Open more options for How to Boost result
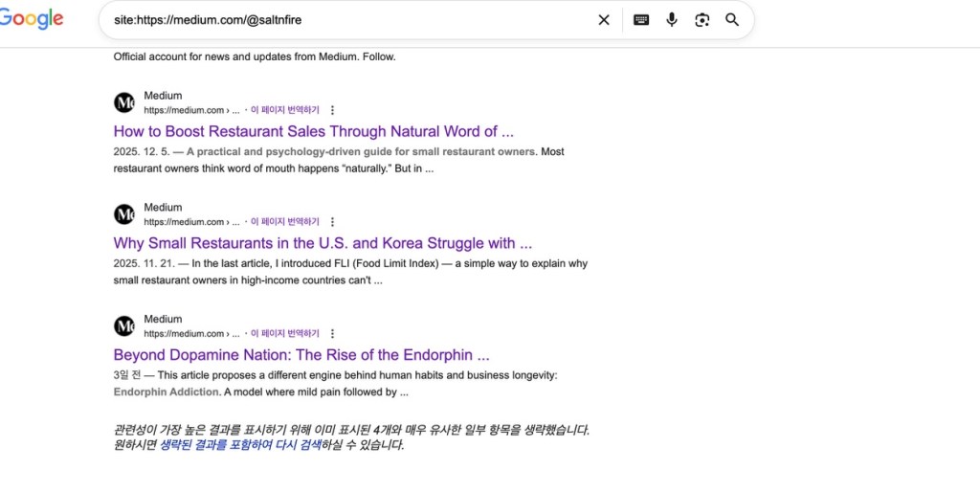Screen dimensions: 980x492 (332, 110)
